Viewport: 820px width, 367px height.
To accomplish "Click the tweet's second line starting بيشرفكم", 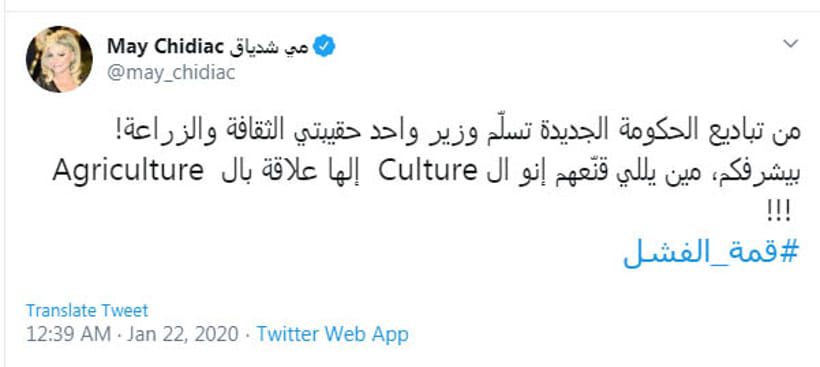I will point(427,172).
